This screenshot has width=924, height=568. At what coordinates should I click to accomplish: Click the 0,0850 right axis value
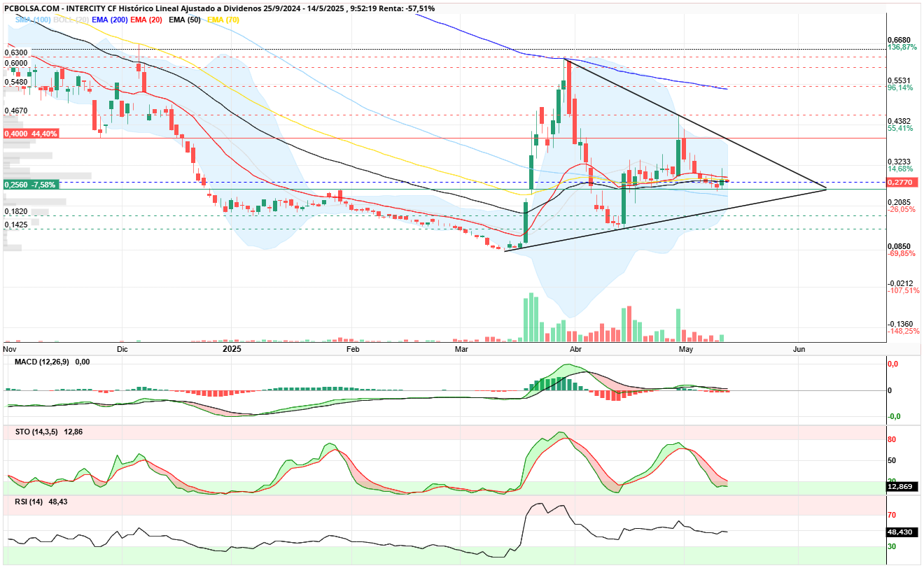899,246
